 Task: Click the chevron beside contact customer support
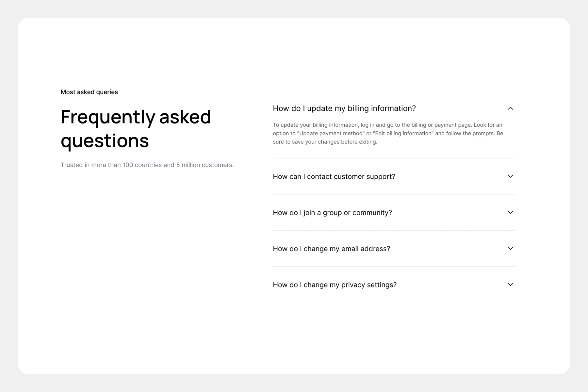coord(510,176)
